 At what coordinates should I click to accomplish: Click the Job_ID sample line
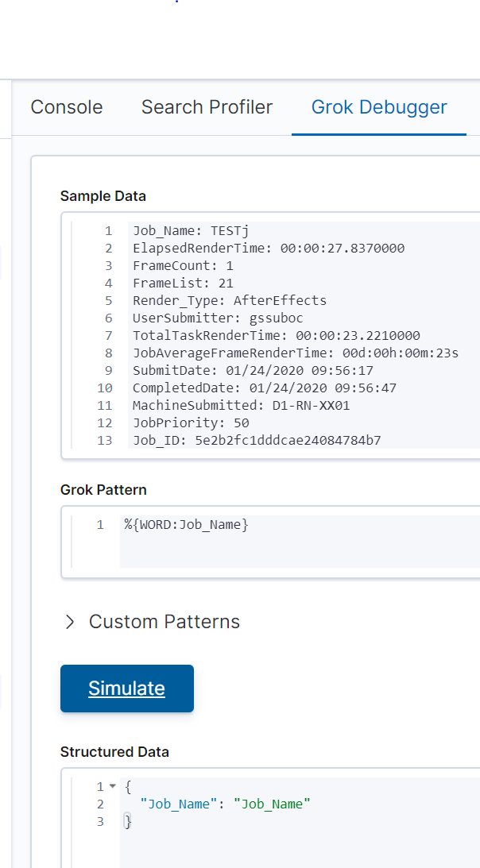tap(257, 441)
